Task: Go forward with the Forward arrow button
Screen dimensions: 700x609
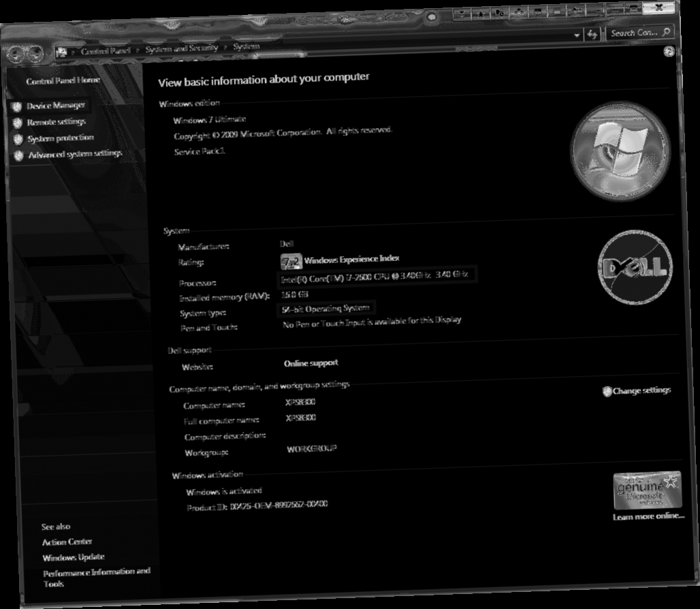Action: pos(35,53)
